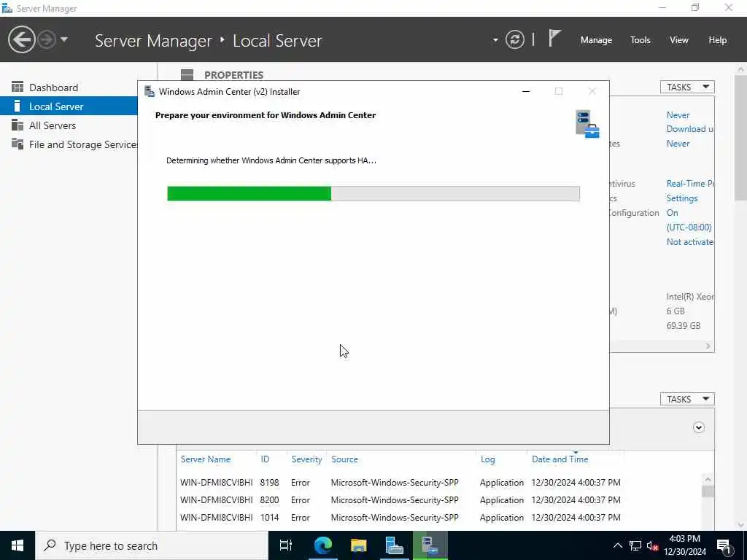Image resolution: width=747 pixels, height=560 pixels.
Task: Select Local Server in the sidebar
Action: [x=69, y=106]
